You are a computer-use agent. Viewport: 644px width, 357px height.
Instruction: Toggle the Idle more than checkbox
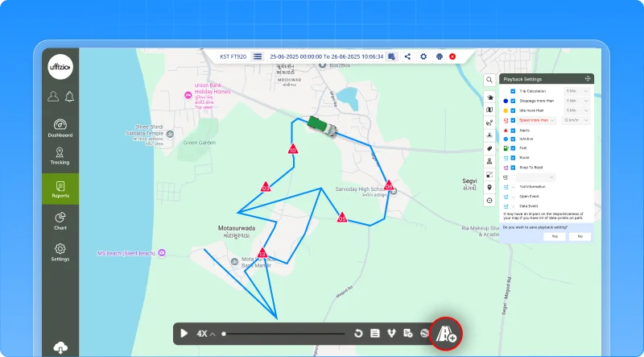click(x=513, y=110)
